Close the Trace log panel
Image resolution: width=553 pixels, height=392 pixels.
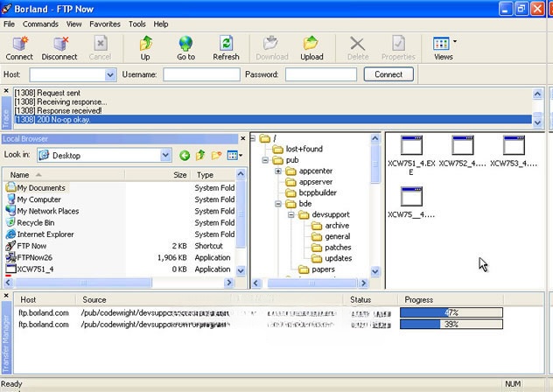pyautogui.click(x=6, y=91)
